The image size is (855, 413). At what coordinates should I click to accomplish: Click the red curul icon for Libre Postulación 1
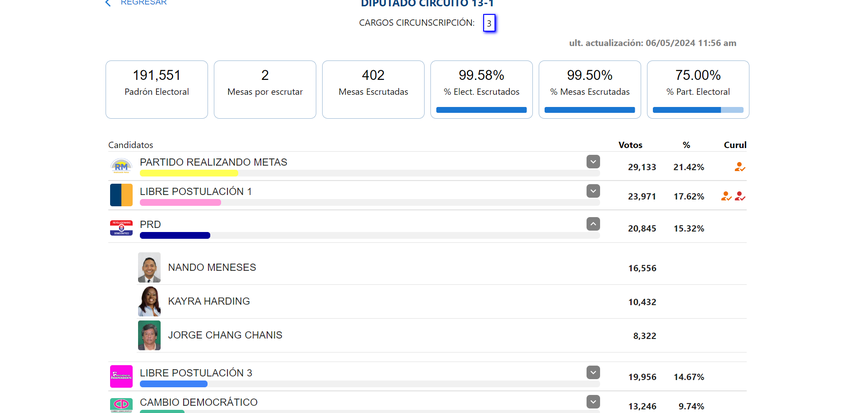pyautogui.click(x=741, y=196)
